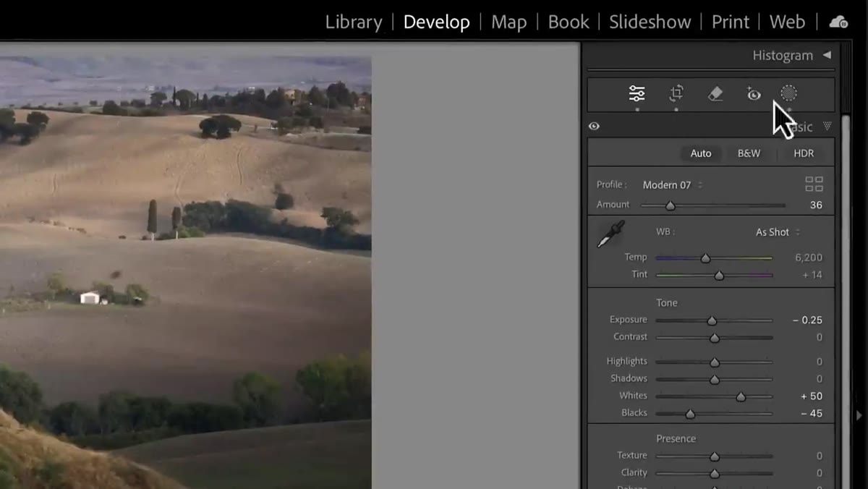Viewport: 868px width, 489px height.
Task: Click the Exposure slider handle
Action: coord(712,320)
